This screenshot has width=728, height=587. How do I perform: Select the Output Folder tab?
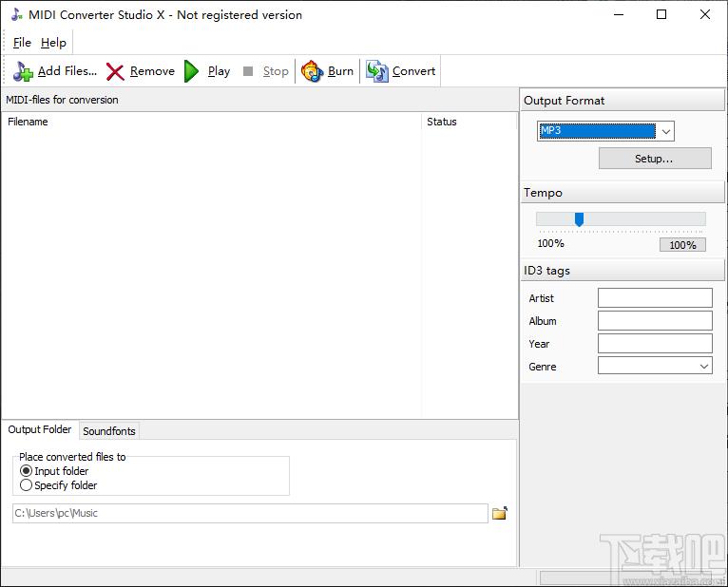click(40, 429)
